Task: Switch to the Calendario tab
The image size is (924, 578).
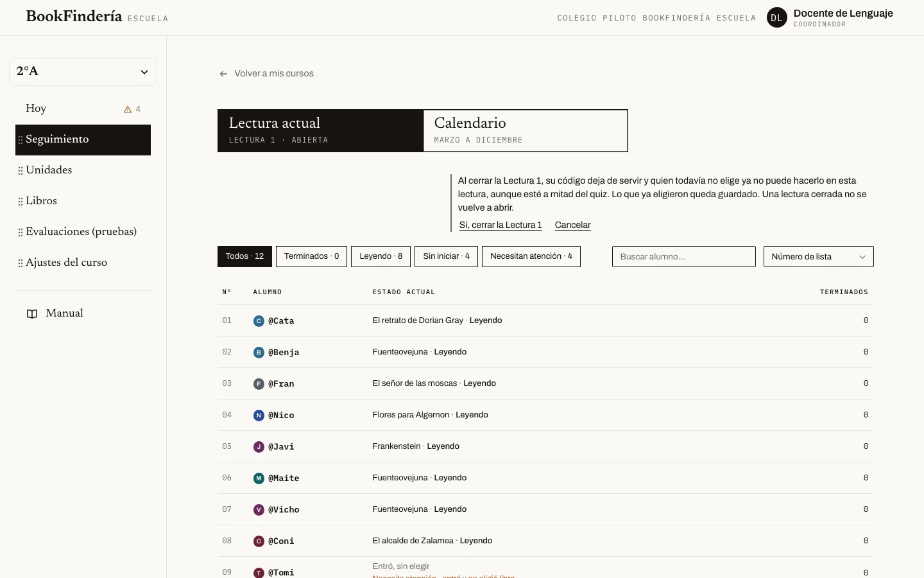Action: click(526, 131)
